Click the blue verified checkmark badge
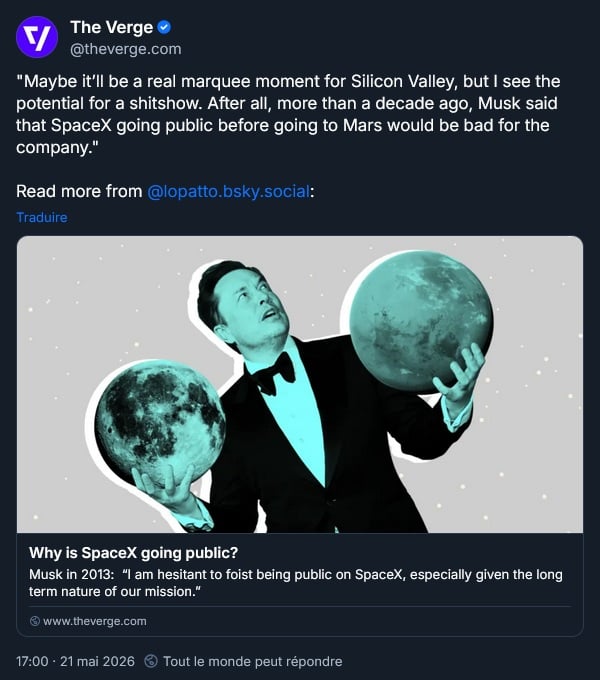Image resolution: width=600 pixels, height=680 pixels. tap(164, 27)
